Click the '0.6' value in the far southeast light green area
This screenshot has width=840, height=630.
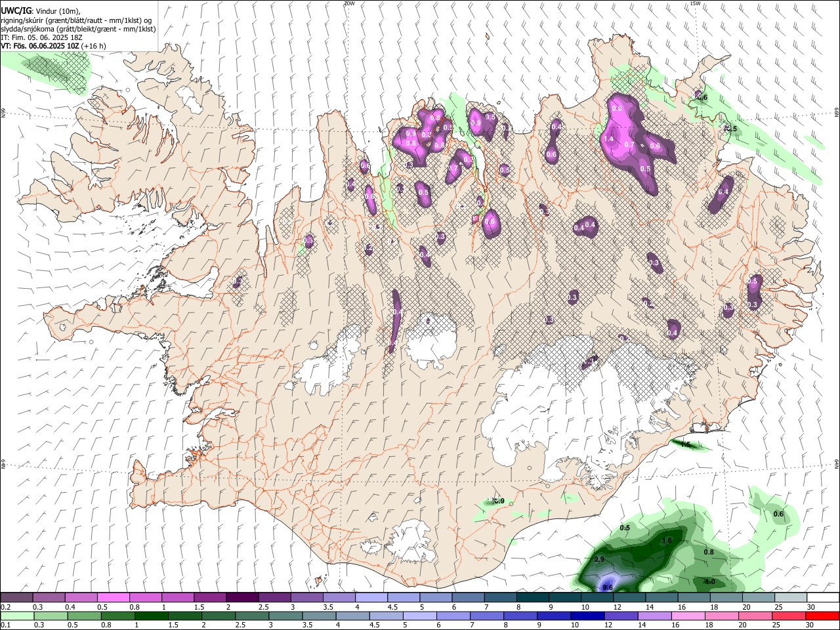pyautogui.click(x=778, y=514)
